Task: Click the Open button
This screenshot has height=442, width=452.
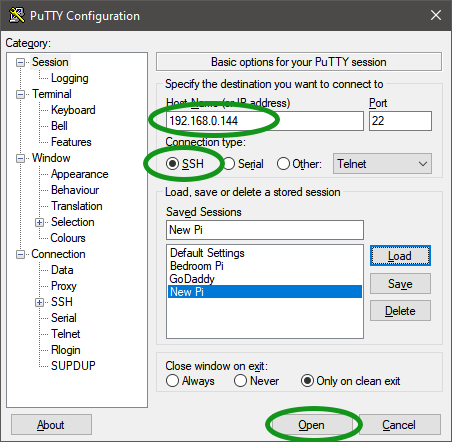Action: (312, 425)
